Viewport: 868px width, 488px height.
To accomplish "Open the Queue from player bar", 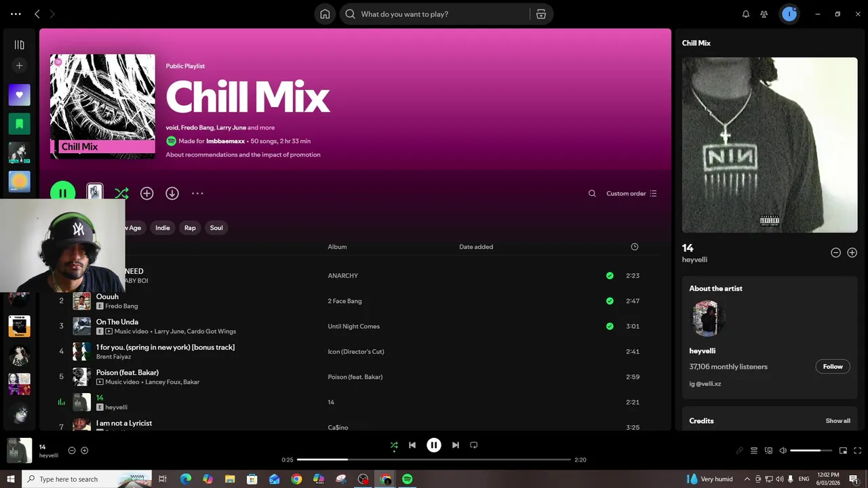I will tap(754, 451).
